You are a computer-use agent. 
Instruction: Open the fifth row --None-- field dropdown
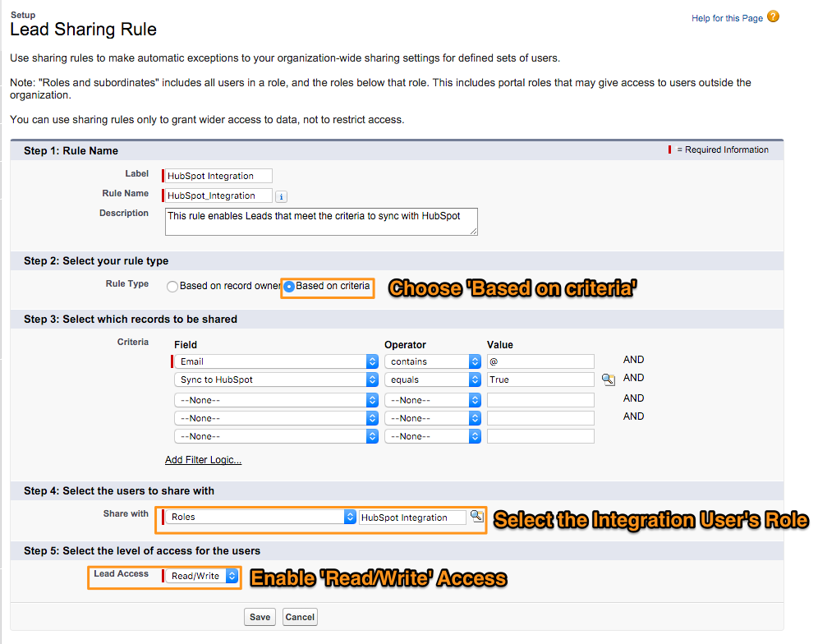(x=276, y=436)
